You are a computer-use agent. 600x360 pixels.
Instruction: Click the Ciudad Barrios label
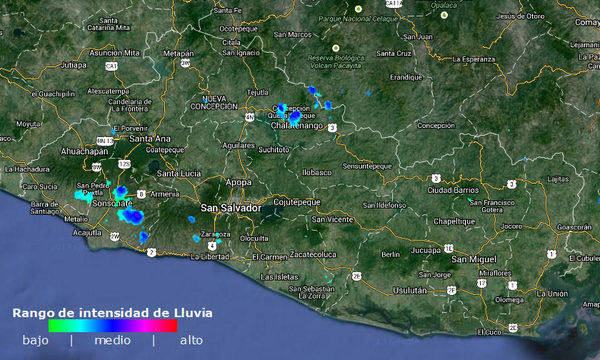tap(453, 190)
